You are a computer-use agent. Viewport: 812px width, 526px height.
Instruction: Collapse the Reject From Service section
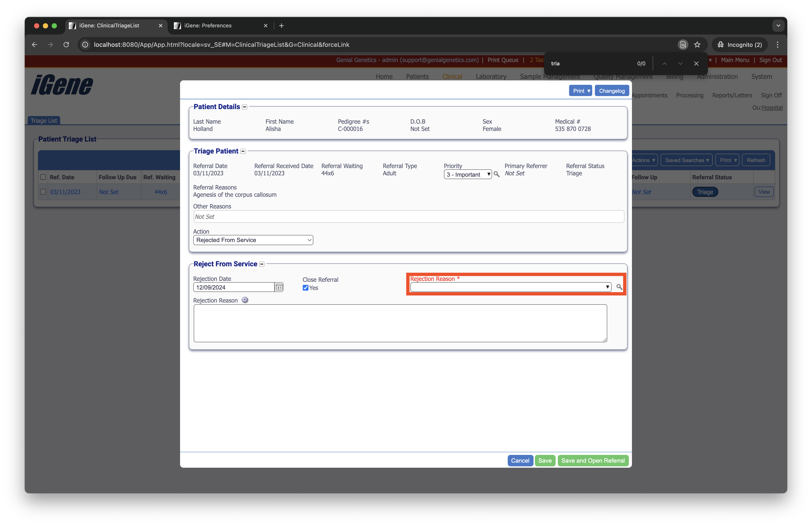click(x=262, y=264)
